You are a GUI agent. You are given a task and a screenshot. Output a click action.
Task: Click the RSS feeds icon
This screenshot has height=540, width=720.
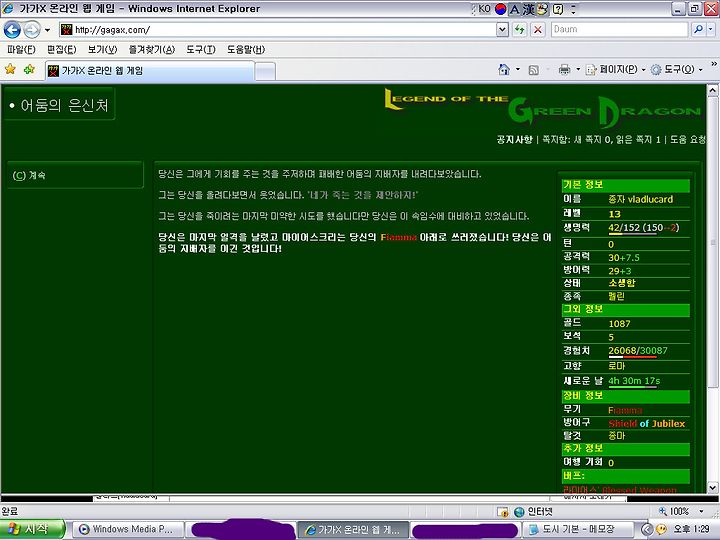coord(533,70)
